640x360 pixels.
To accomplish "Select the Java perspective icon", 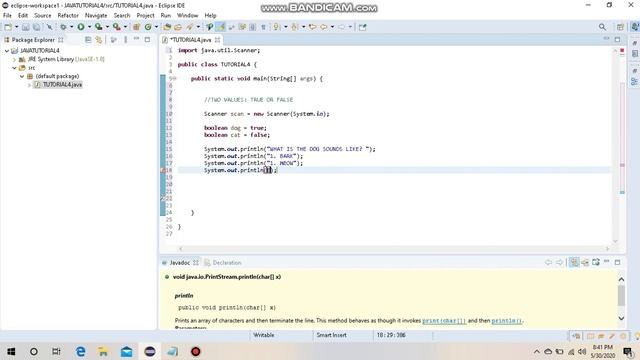I will click(x=635, y=27).
